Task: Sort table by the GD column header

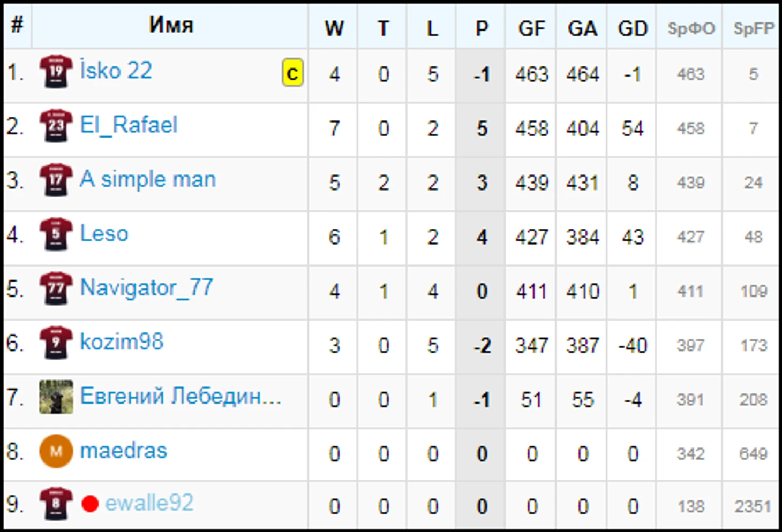Action: [633, 28]
